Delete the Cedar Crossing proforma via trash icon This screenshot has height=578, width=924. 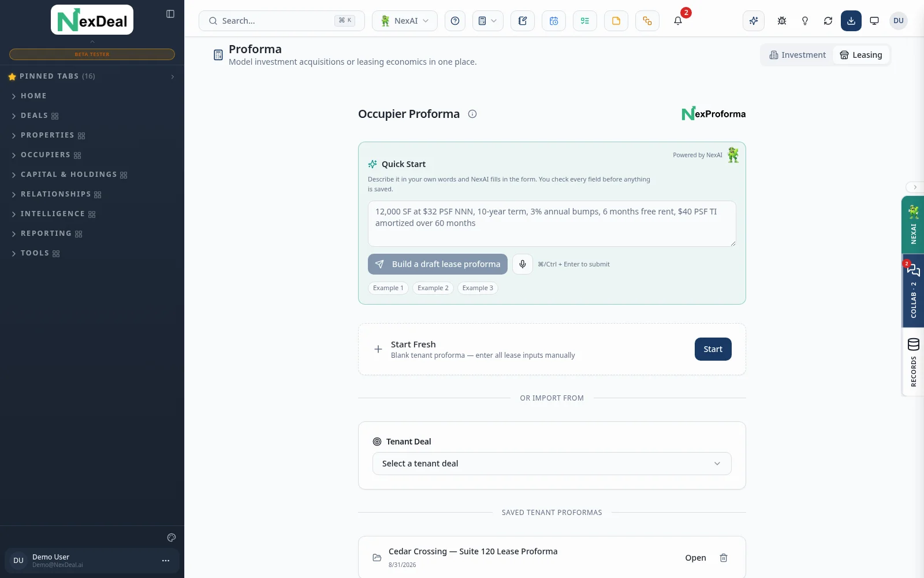click(x=724, y=558)
